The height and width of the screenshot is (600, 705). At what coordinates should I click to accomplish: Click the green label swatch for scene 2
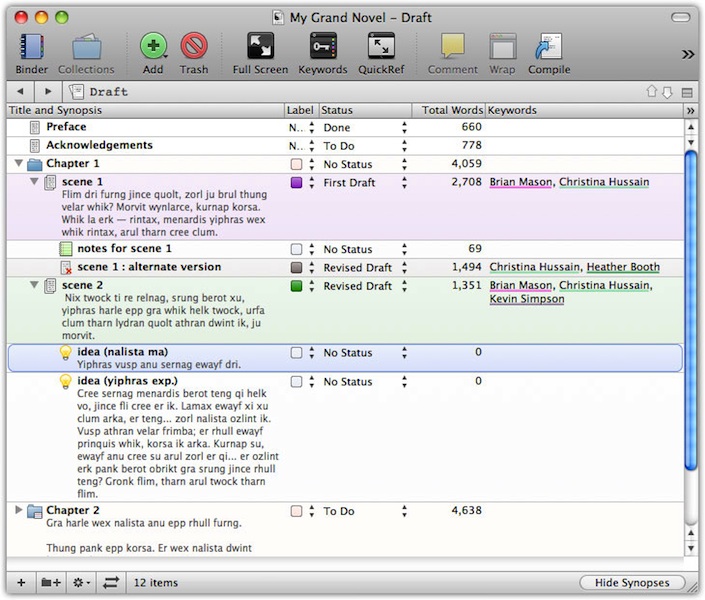tap(296, 286)
